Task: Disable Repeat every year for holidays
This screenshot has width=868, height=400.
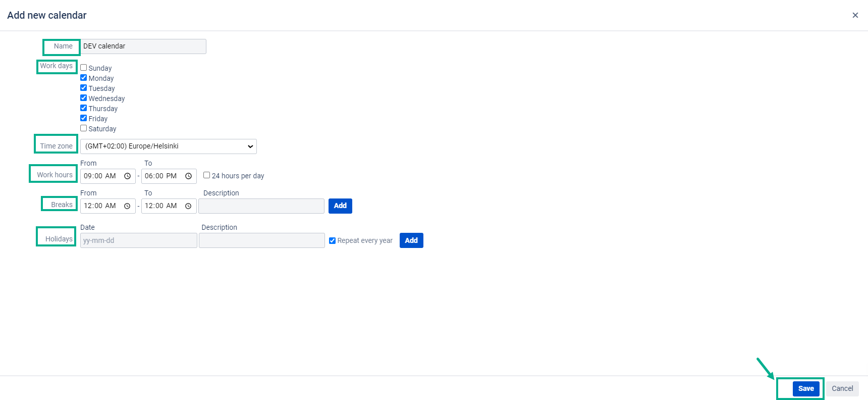Action: [x=332, y=241]
